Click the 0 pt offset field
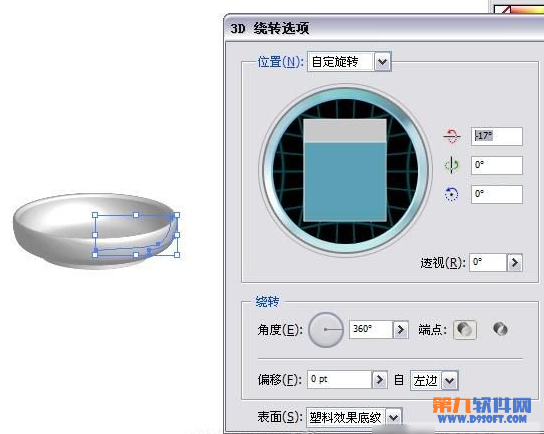Image resolution: width=544 pixels, height=434 pixels. coord(340,380)
